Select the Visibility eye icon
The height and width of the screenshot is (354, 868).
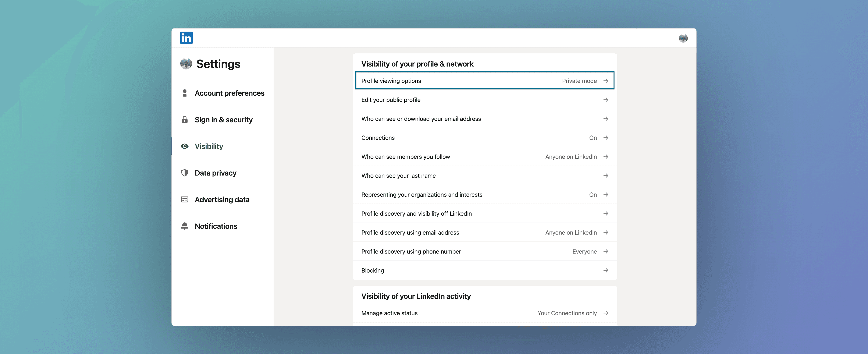point(185,146)
